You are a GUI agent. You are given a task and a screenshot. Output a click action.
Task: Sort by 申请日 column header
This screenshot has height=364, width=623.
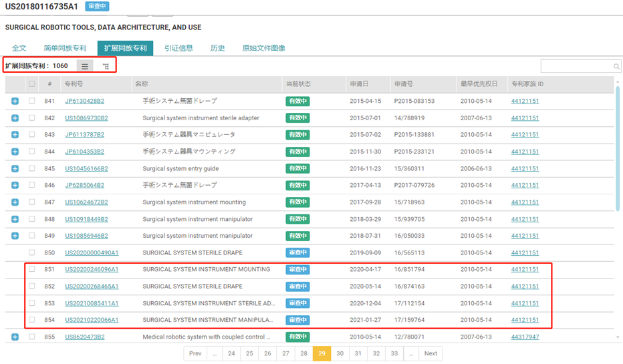(359, 84)
